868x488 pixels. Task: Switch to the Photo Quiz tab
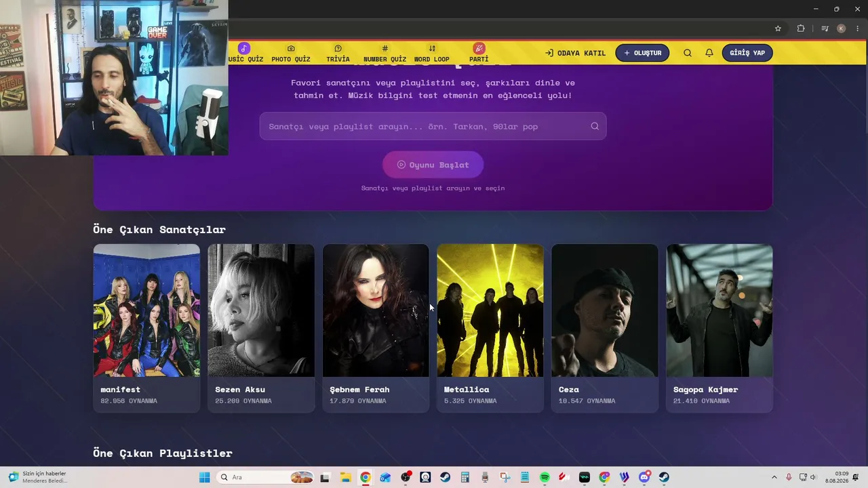click(x=291, y=53)
